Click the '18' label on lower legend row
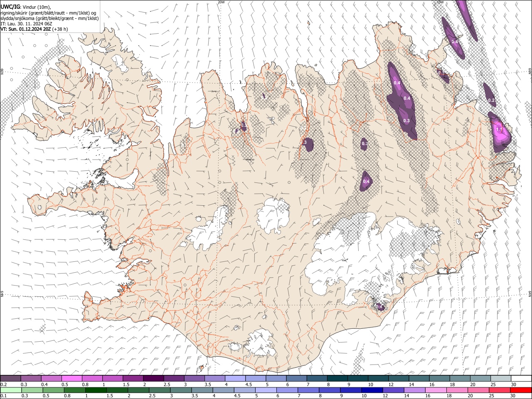Image resolution: width=532 pixels, height=399 pixels. 450,396
